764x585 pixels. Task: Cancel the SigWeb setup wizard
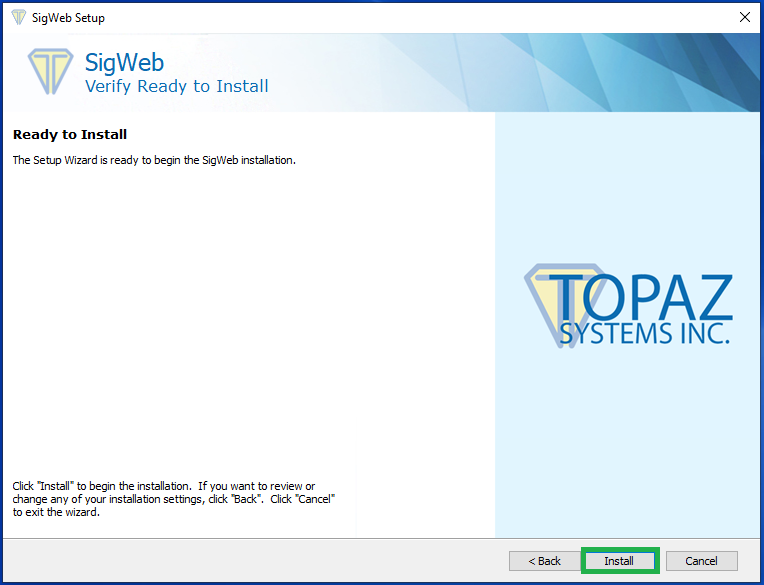[701, 561]
